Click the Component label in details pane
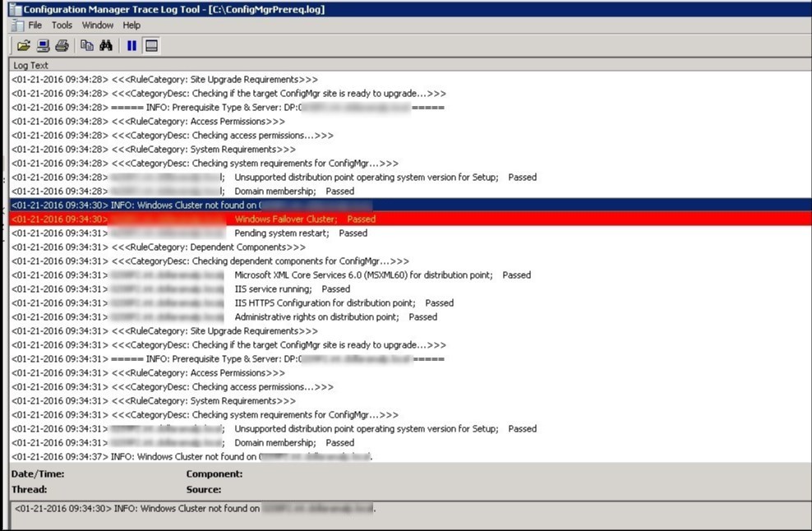The image size is (812, 531). [x=215, y=473]
